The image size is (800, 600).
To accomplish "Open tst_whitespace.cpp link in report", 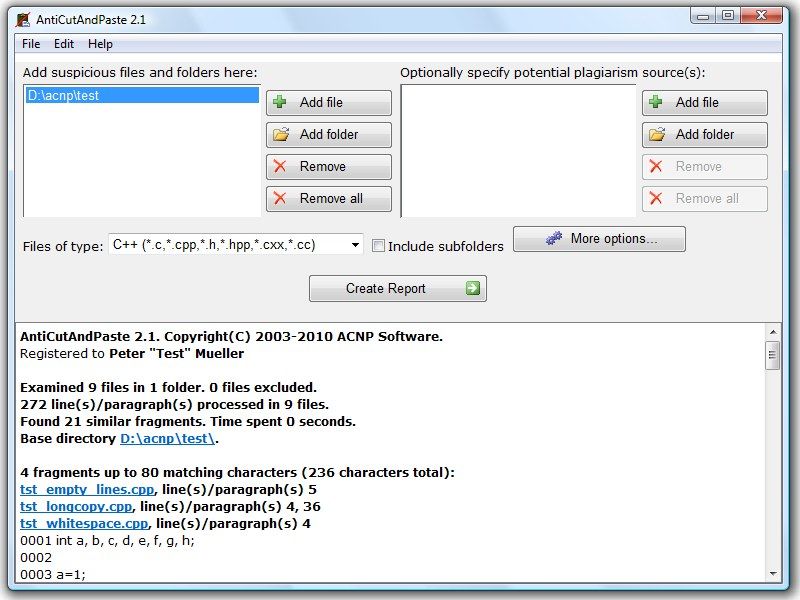I will click(84, 523).
